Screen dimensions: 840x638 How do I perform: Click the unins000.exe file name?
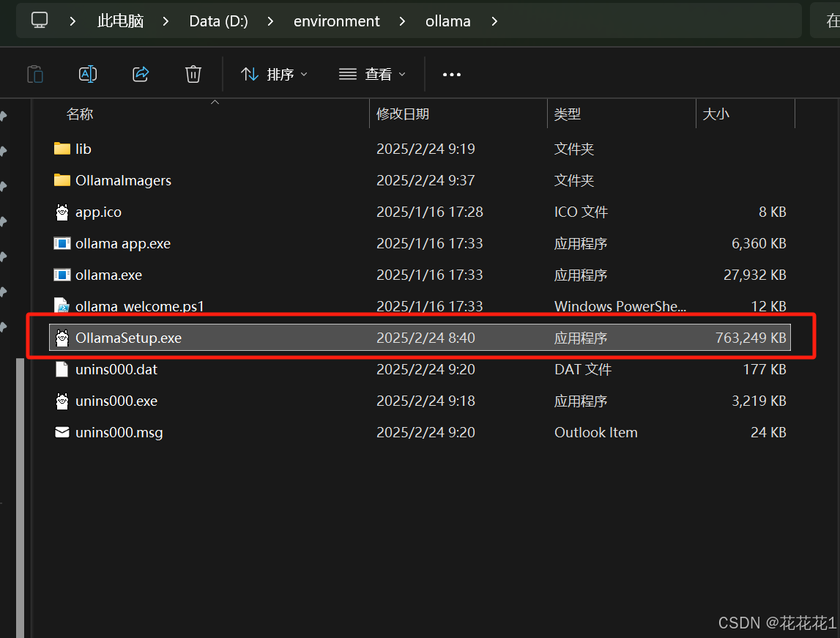click(x=116, y=401)
